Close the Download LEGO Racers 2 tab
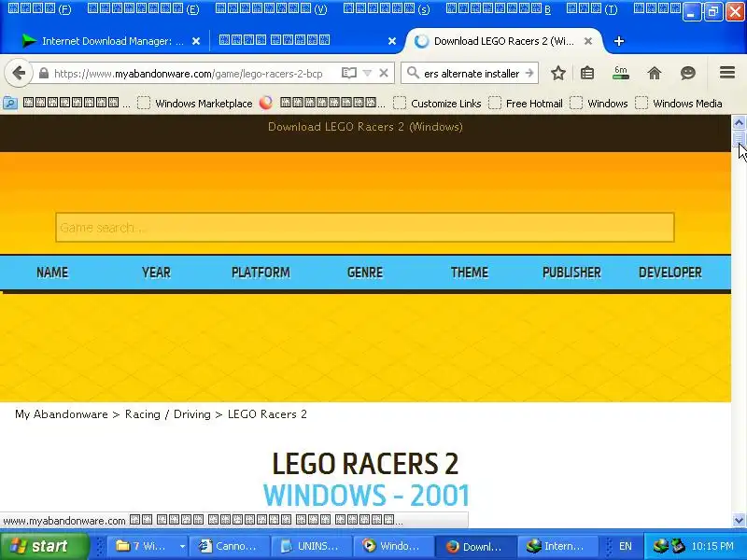The height and width of the screenshot is (560, 747). point(588,41)
